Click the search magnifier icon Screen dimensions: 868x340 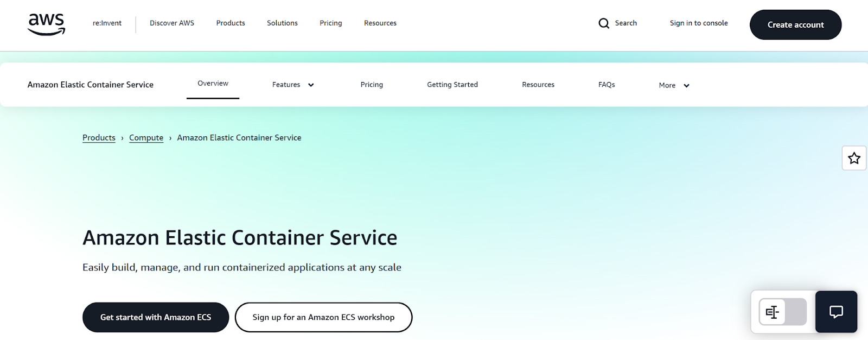[x=604, y=23]
